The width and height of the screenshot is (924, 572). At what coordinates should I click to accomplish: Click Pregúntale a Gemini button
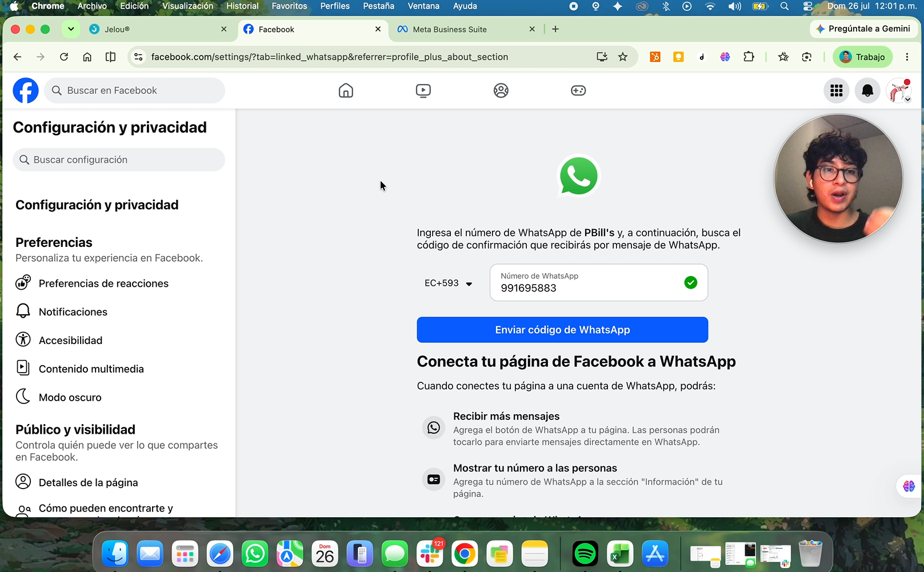point(863,29)
